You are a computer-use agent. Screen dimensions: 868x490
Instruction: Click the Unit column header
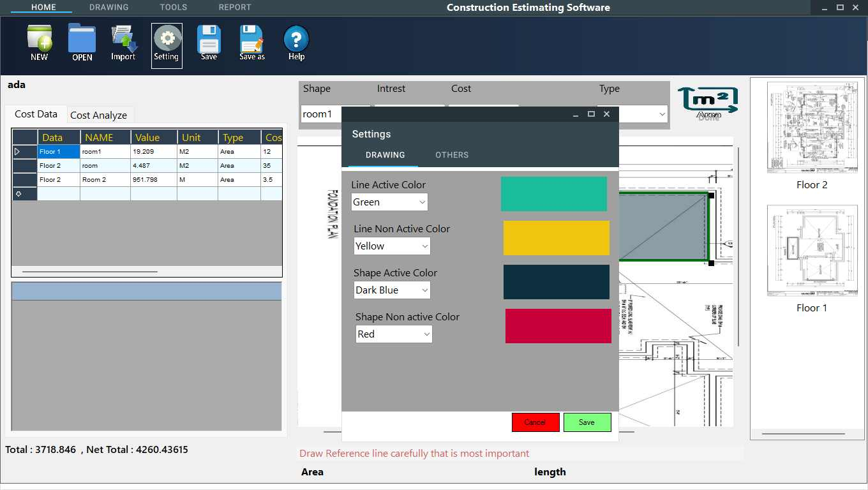197,137
